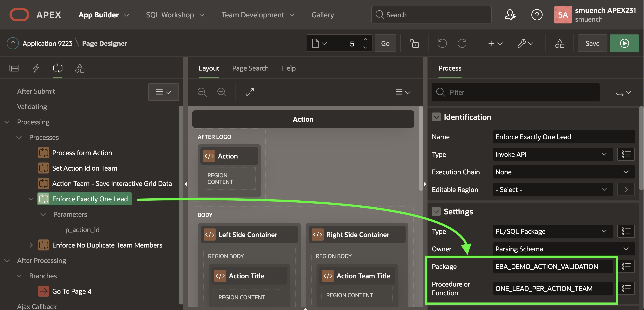
Task: Expand layout pane to full size
Action: pyautogui.click(x=250, y=92)
